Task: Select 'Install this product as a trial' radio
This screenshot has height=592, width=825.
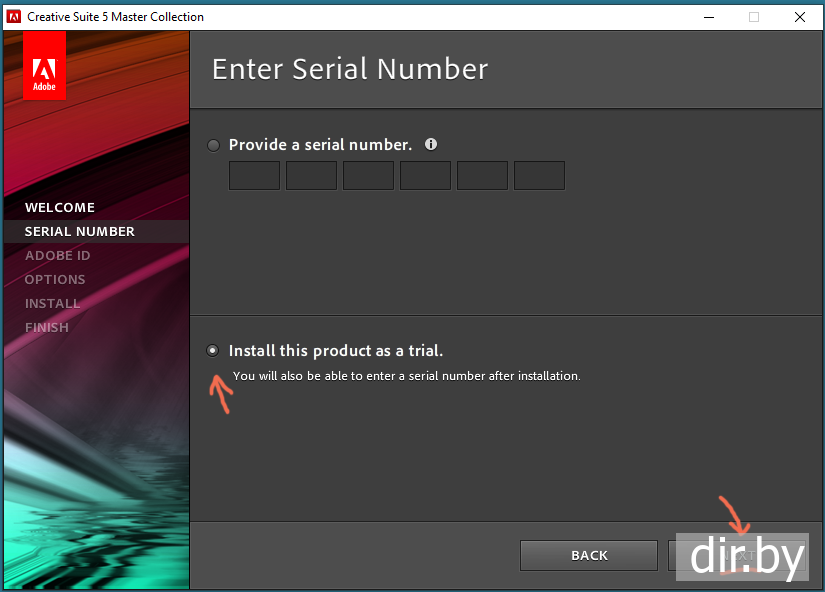Action: click(x=213, y=350)
